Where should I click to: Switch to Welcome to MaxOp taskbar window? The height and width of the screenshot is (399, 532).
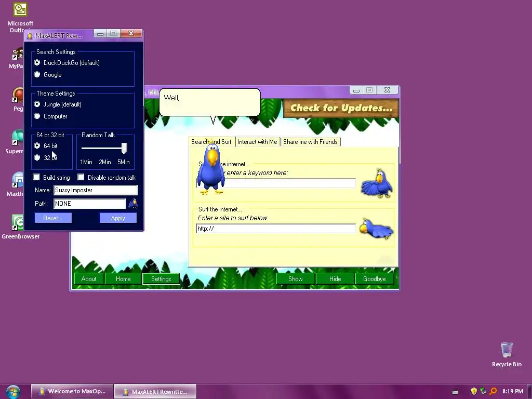72,391
